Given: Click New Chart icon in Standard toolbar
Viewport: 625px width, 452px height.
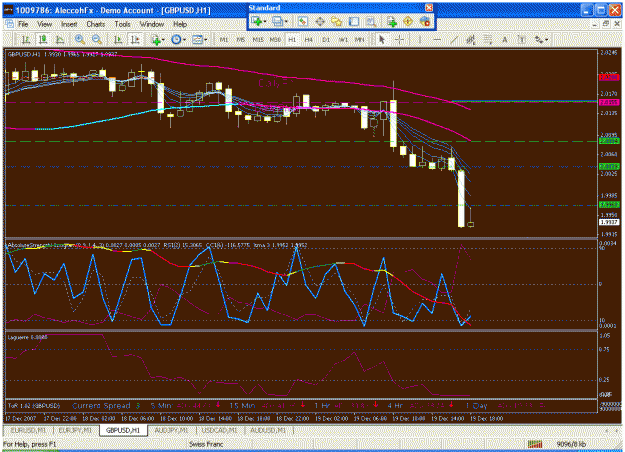Looking at the screenshot, I should [257, 22].
